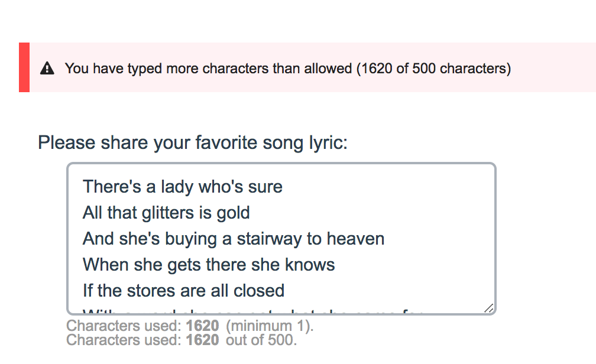Click the textarea resize handle
This screenshot has height=364, width=596.
pyautogui.click(x=488, y=308)
